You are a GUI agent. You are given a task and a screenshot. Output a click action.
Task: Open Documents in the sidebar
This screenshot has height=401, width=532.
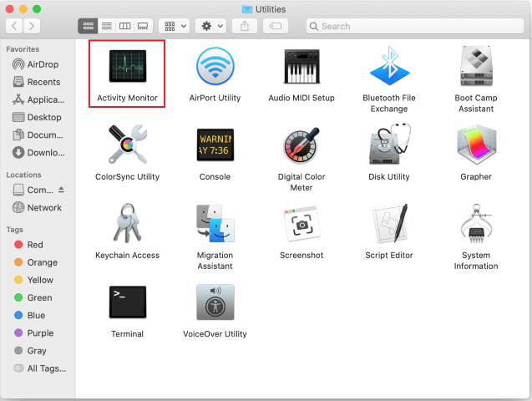coord(38,135)
